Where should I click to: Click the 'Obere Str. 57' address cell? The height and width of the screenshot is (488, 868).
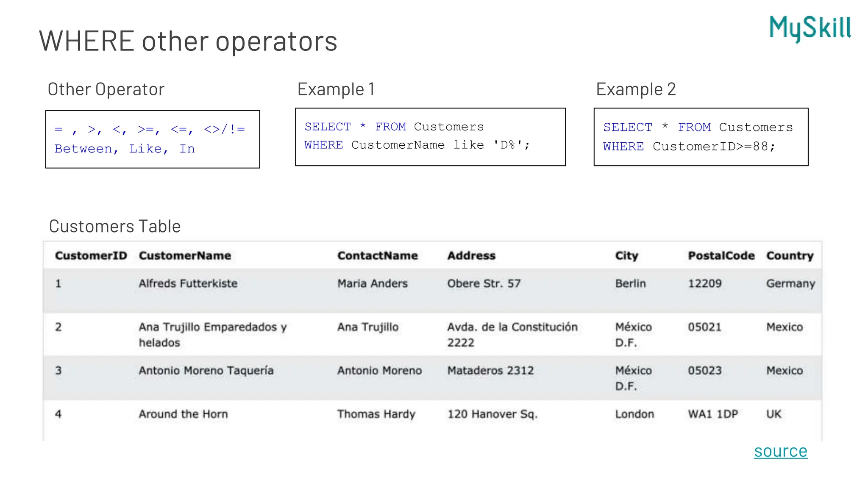click(484, 283)
